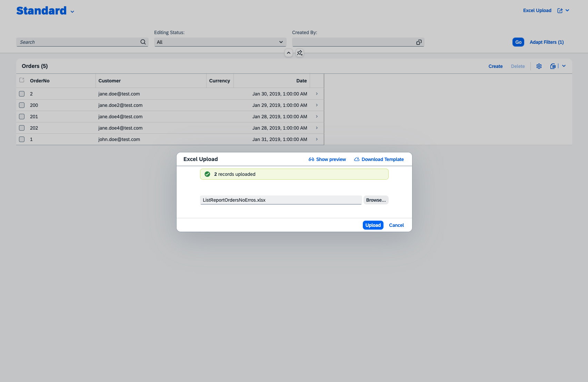
Task: Click the Download Template link
Action: [379, 159]
